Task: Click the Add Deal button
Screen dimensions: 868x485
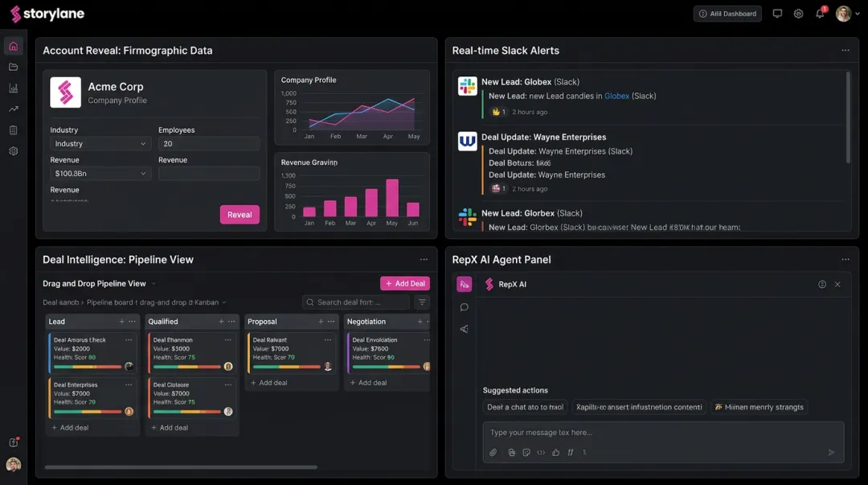Action: coord(404,283)
